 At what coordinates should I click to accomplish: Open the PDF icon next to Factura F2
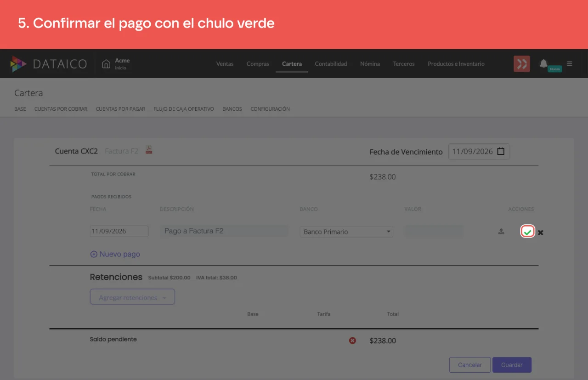pyautogui.click(x=149, y=150)
